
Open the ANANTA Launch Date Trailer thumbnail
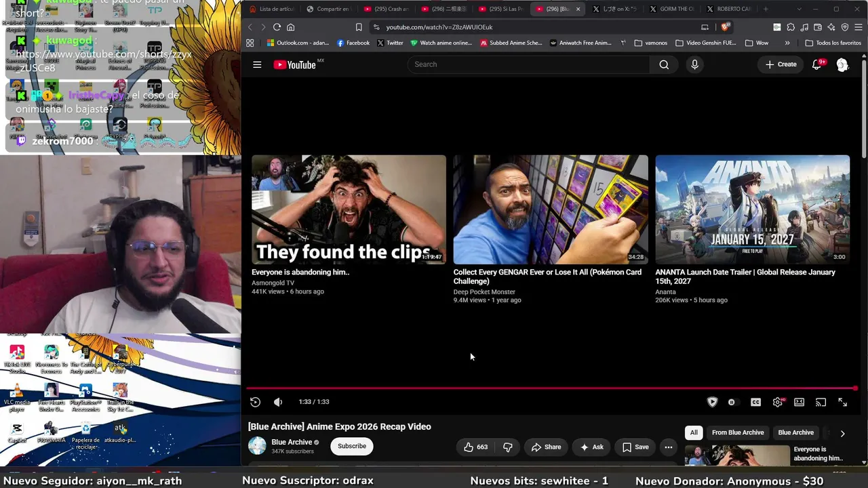(752, 209)
